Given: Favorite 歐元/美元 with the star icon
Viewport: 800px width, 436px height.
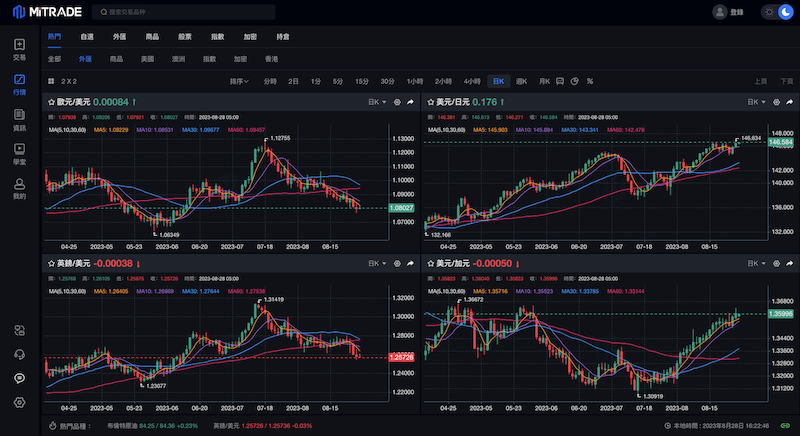Looking at the screenshot, I should pyautogui.click(x=51, y=102).
